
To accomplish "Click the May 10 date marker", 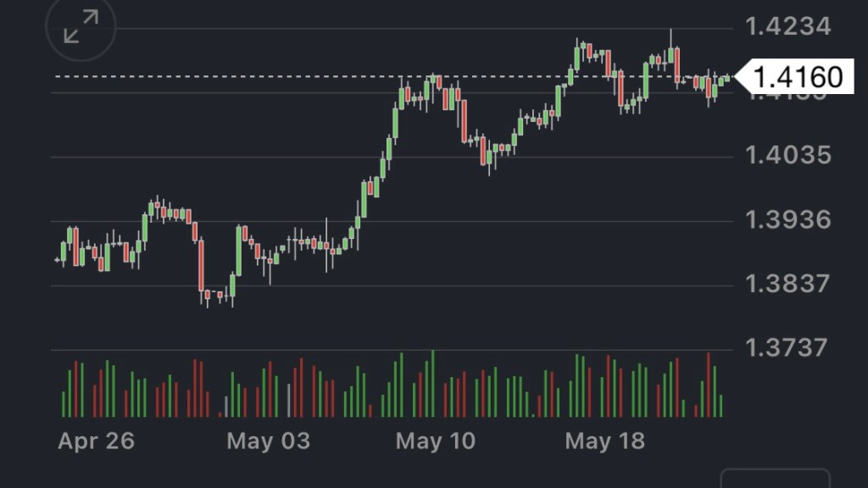I will 436,441.
